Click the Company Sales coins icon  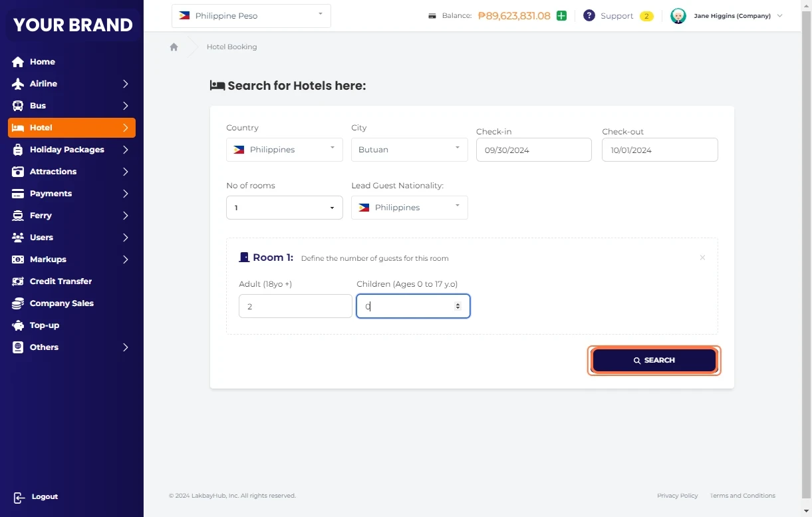[x=18, y=303]
